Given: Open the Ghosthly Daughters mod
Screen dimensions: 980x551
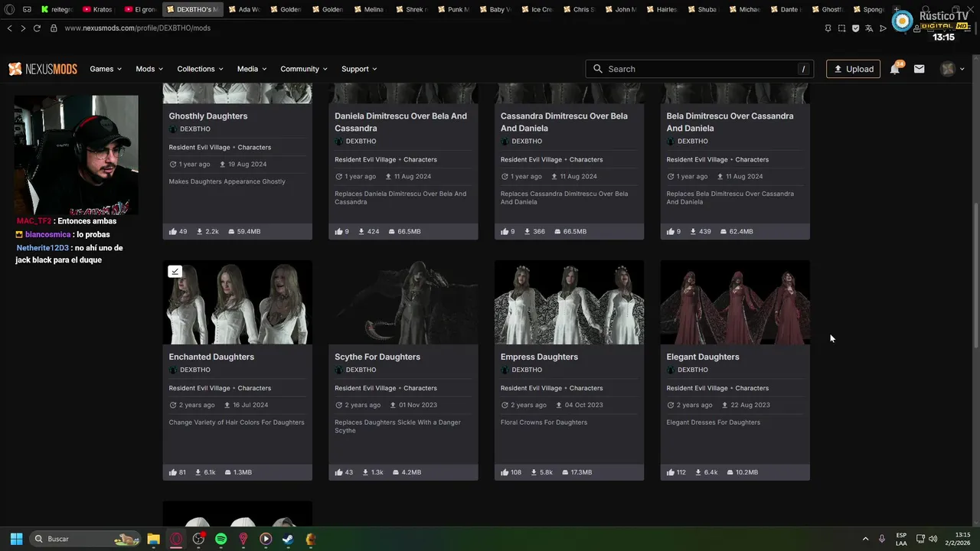Looking at the screenshot, I should (x=207, y=116).
